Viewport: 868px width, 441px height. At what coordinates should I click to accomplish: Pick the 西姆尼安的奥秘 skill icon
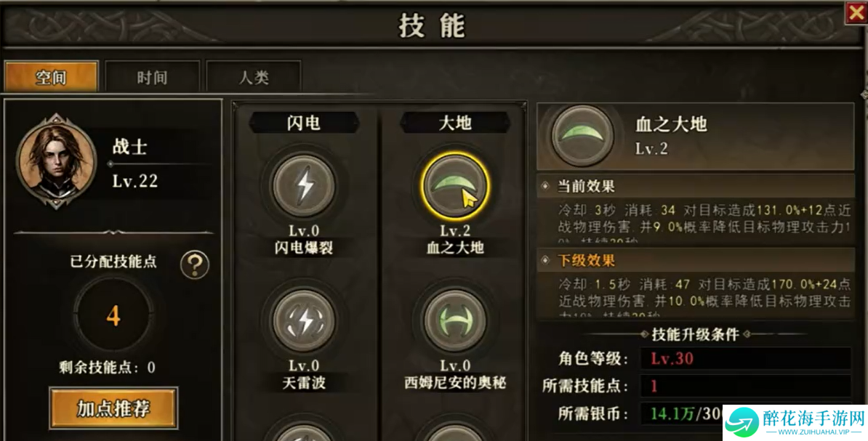pos(455,321)
